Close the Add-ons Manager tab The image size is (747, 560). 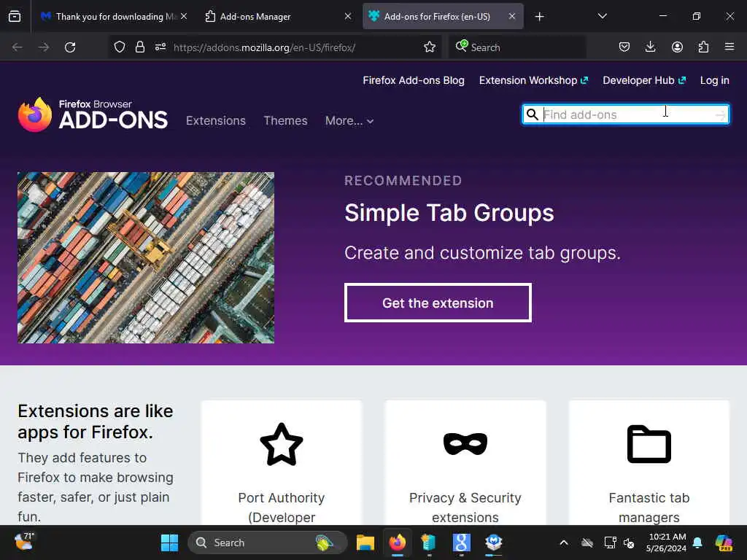click(x=348, y=16)
